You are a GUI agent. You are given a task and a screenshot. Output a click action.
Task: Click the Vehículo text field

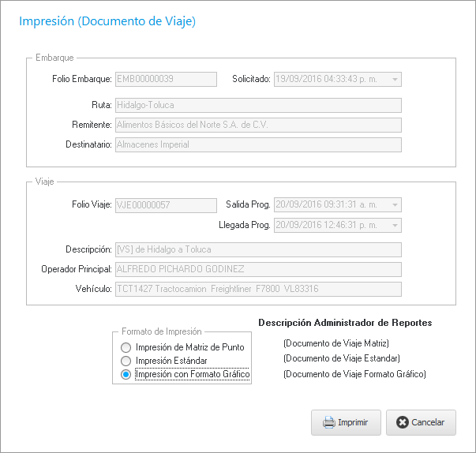258,289
